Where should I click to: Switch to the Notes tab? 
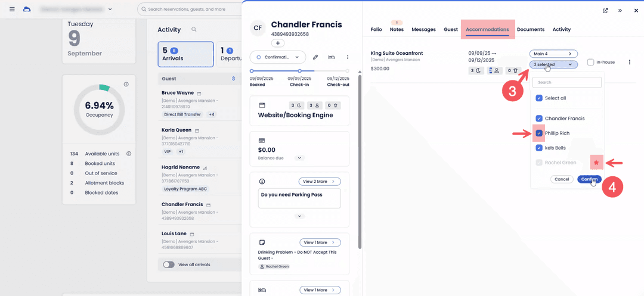coord(397,30)
